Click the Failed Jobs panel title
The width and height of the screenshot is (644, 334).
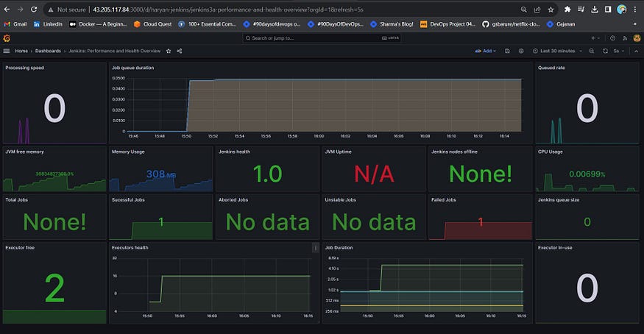[444, 200]
